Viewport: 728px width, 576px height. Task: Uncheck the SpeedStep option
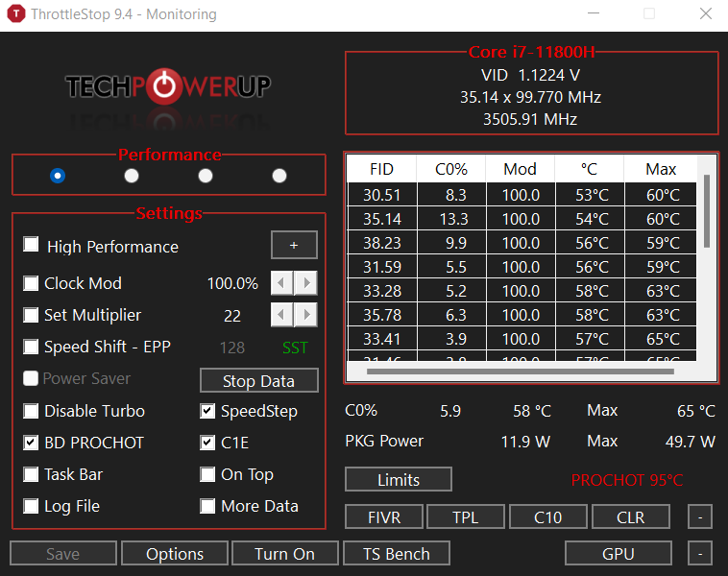[x=207, y=411]
